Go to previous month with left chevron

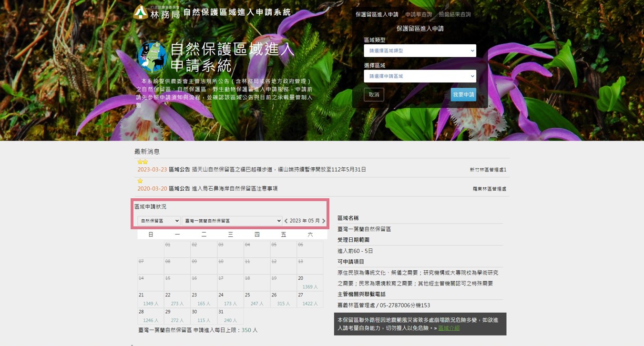[x=286, y=221]
